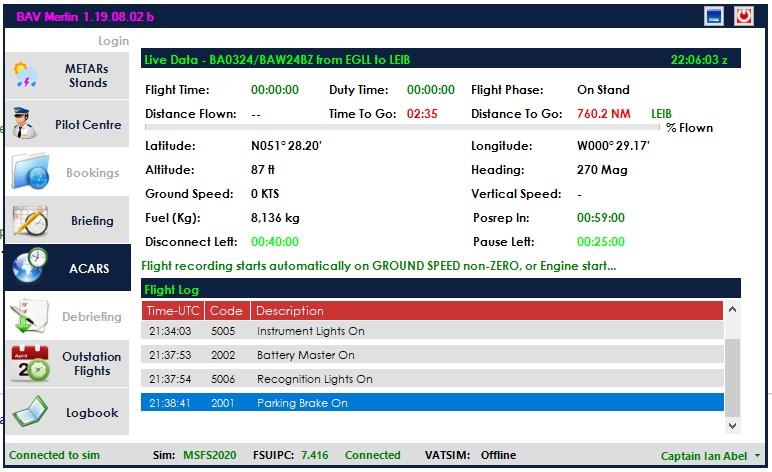The image size is (772, 472).
Task: Click the Outstation Flights calendar icon
Action: tap(31, 364)
